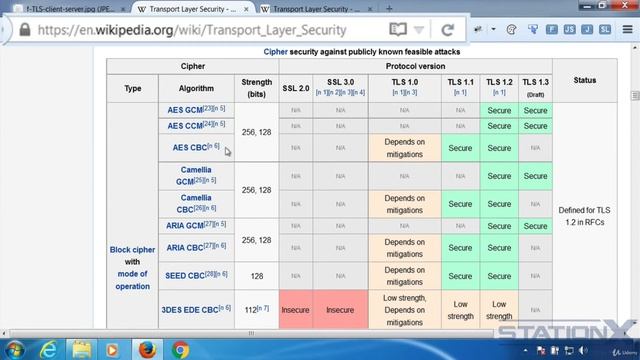Open the ARIA CBC link

pyautogui.click(x=185, y=248)
